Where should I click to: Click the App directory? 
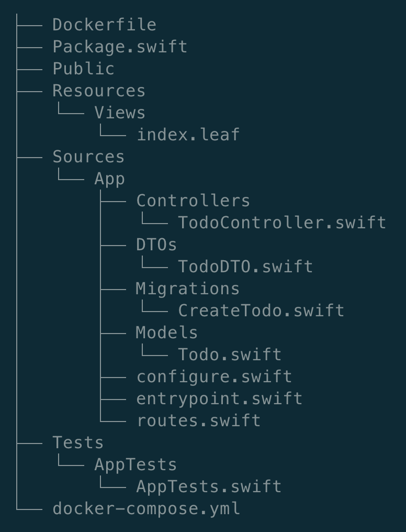109,179
